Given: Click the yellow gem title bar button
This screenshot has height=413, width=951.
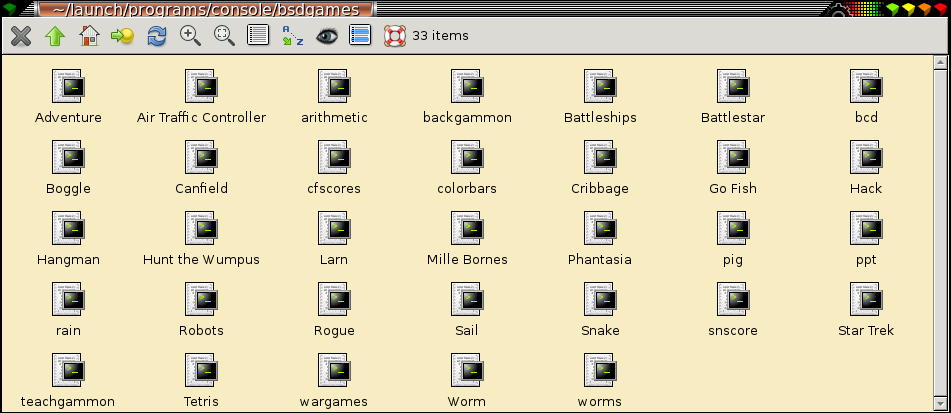Looking at the screenshot, I should (x=909, y=8).
